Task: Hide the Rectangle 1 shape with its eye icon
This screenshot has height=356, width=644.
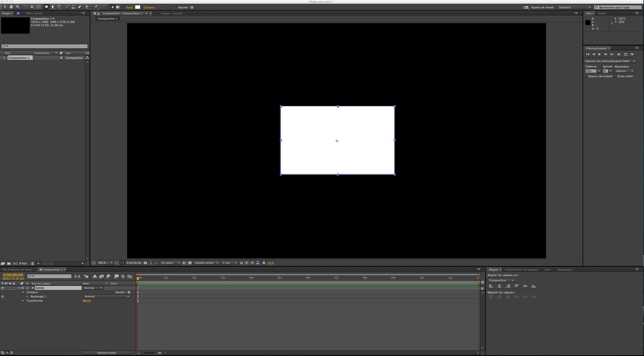Action: pyautogui.click(x=3, y=297)
